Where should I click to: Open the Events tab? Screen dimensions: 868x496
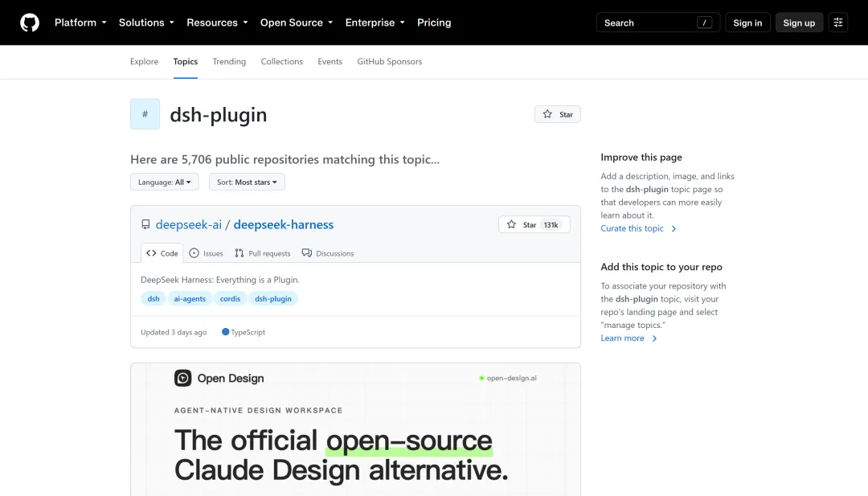330,61
